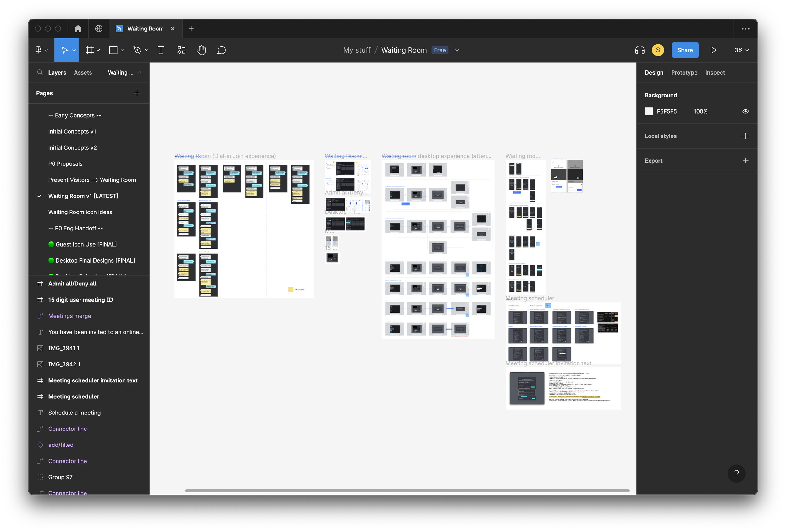Screen dimensions: 786x532
Task: Select the Meeting scheduler frame layer
Action: pos(74,396)
